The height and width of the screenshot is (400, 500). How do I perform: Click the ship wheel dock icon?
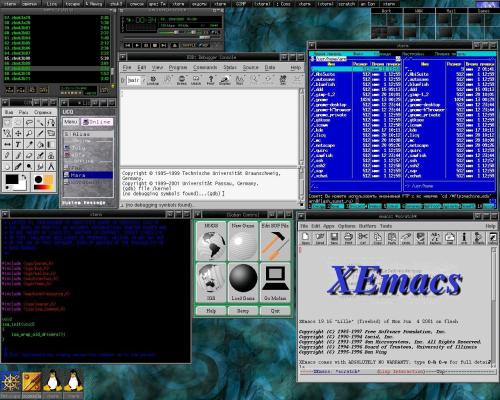[10, 383]
